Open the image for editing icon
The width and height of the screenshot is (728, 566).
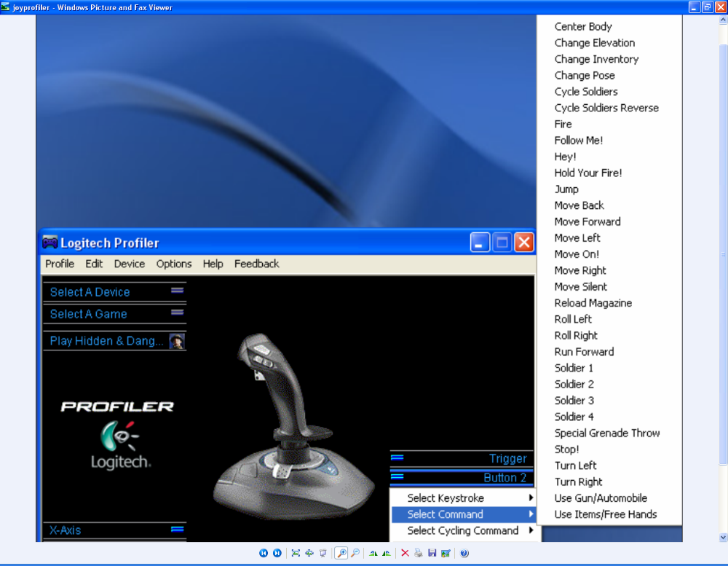pyautogui.click(x=446, y=553)
